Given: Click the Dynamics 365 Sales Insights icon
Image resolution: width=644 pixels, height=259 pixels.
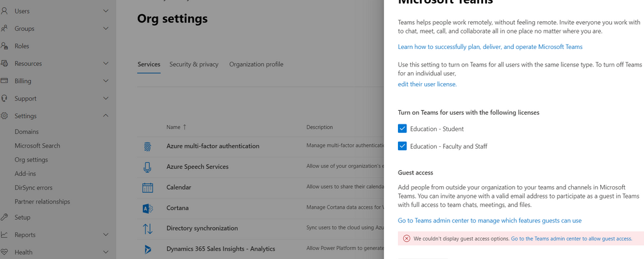Looking at the screenshot, I should [147, 249].
